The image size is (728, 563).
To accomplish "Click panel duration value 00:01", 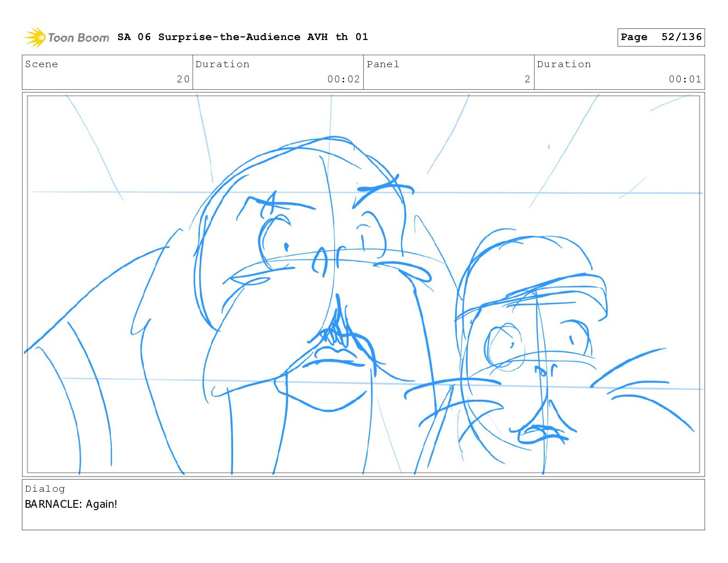I will pos(685,79).
